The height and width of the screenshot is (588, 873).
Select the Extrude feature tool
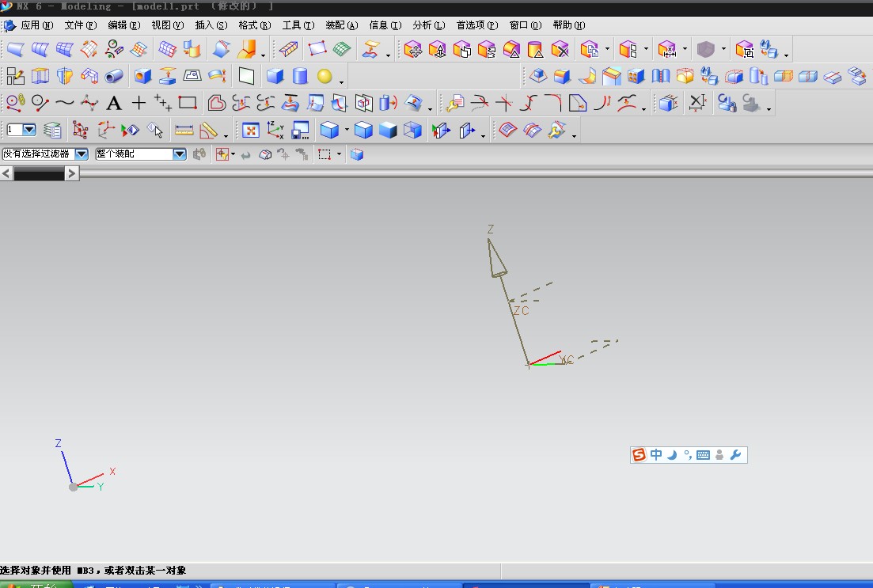click(40, 76)
